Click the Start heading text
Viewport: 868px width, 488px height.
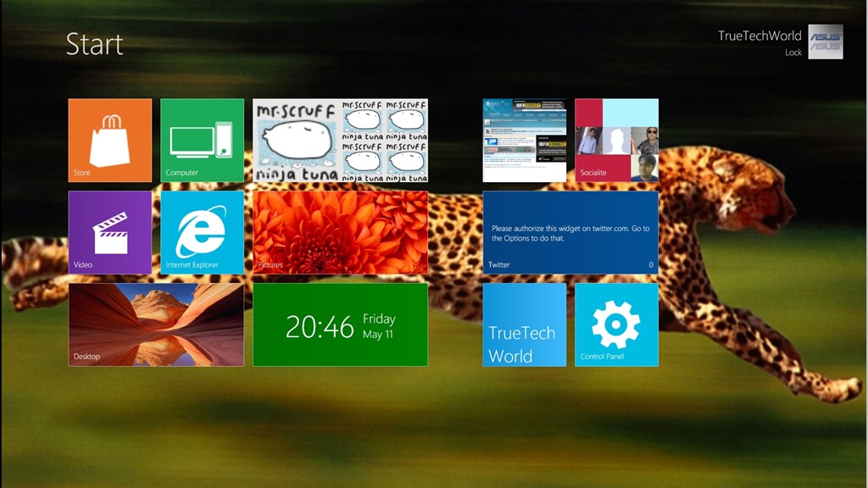tap(95, 44)
